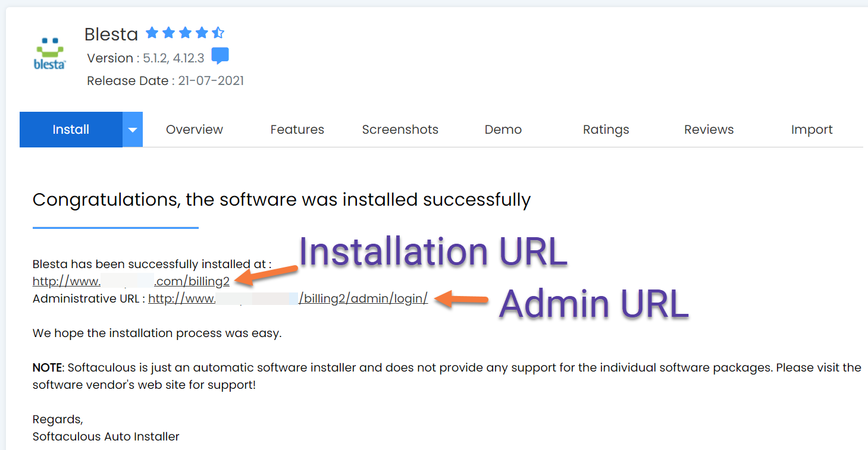Open the Ratings tab
Screen dimensions: 868x450
[x=606, y=130]
